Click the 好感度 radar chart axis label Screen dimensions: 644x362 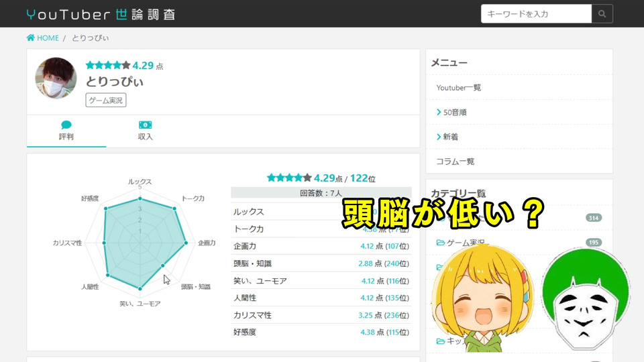tap(90, 198)
